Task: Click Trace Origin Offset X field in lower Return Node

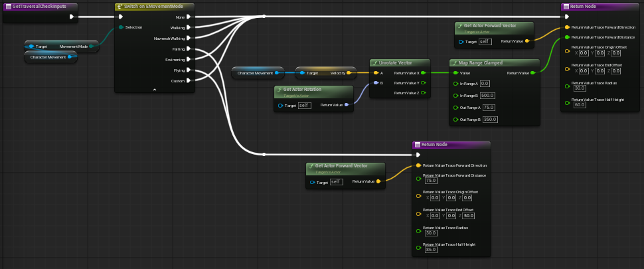Action: click(435, 197)
